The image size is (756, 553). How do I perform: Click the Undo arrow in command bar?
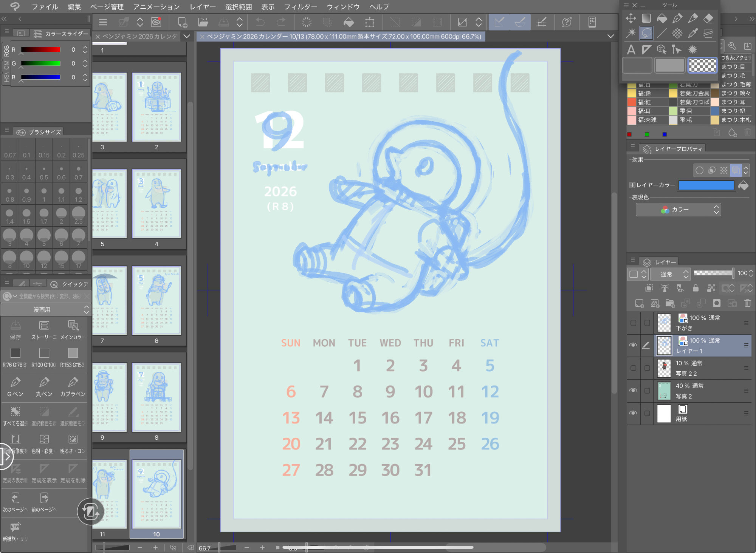(260, 22)
